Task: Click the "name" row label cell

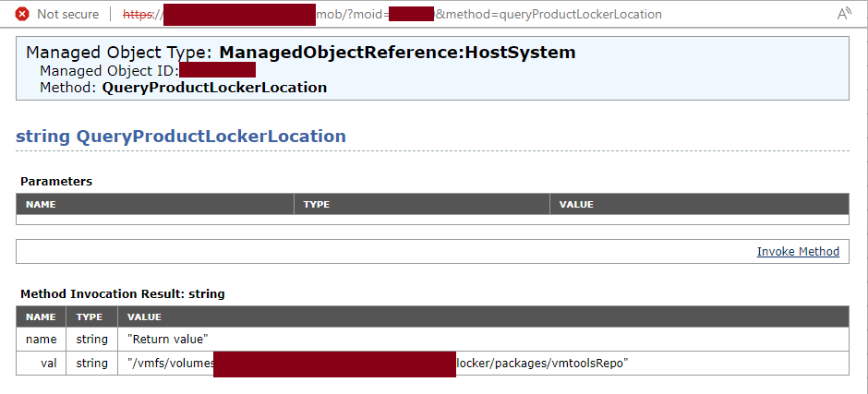Action: [x=41, y=340]
